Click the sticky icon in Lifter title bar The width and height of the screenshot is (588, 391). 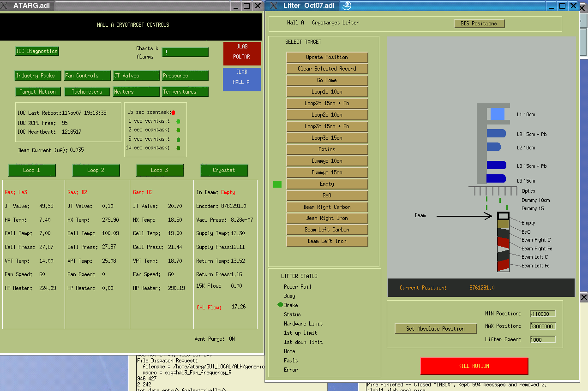point(347,6)
